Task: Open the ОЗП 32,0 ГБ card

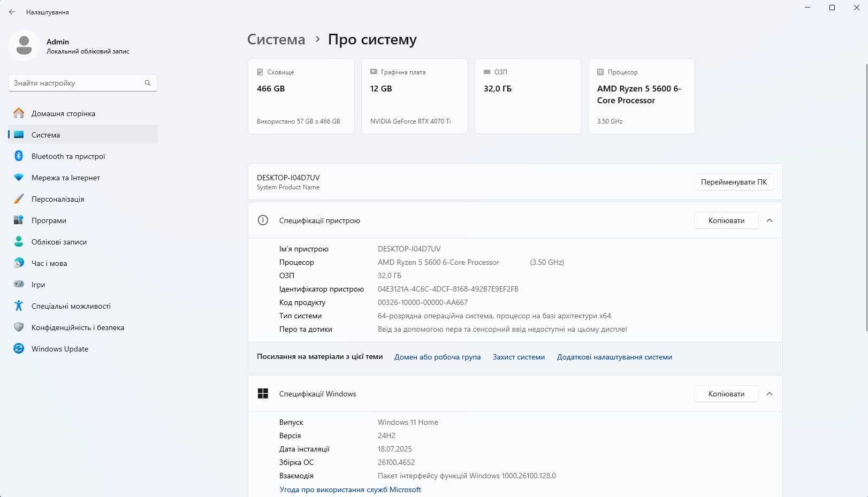Action: (528, 96)
